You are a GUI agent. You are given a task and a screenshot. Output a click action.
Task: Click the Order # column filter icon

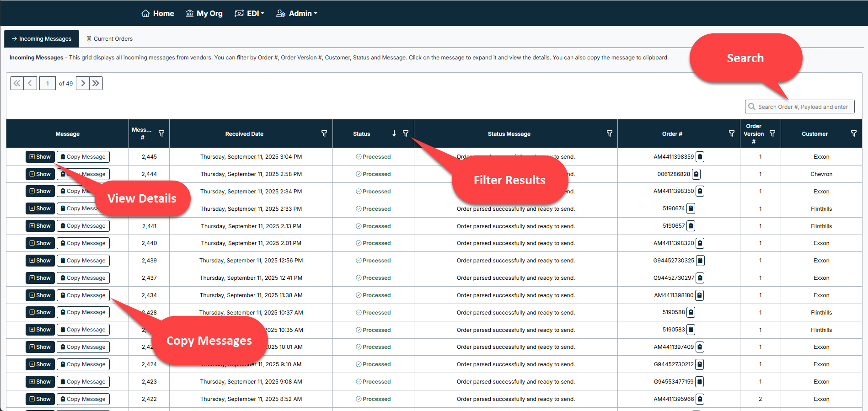[x=731, y=133]
